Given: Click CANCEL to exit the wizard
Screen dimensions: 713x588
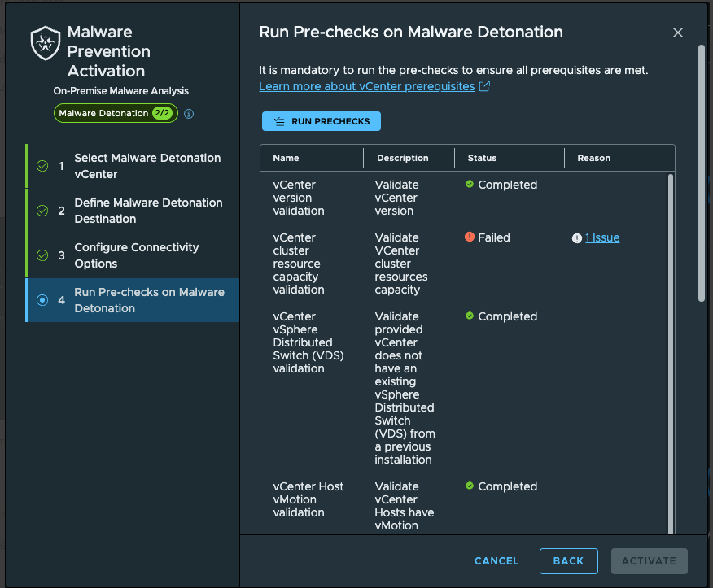Looking at the screenshot, I should click(496, 560).
